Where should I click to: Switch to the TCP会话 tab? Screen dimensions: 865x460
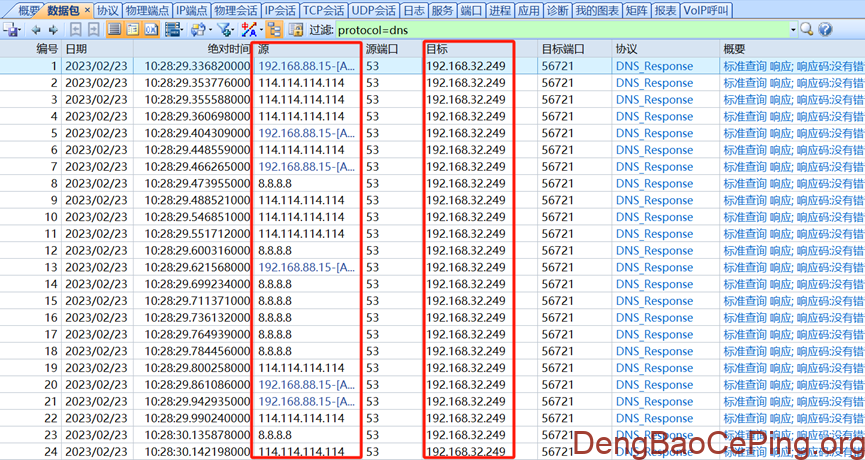click(x=324, y=10)
